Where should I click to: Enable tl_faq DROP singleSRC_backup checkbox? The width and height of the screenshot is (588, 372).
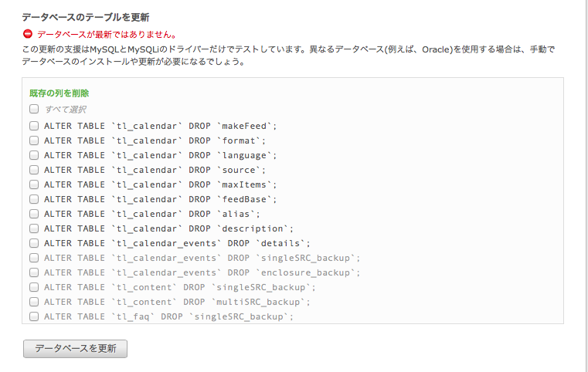point(34,316)
